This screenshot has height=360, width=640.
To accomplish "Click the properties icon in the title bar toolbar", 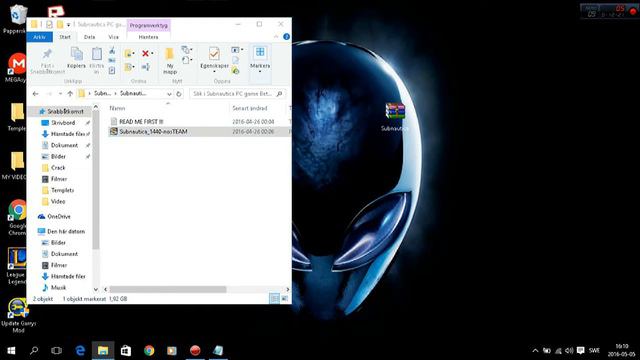I will click(49, 24).
